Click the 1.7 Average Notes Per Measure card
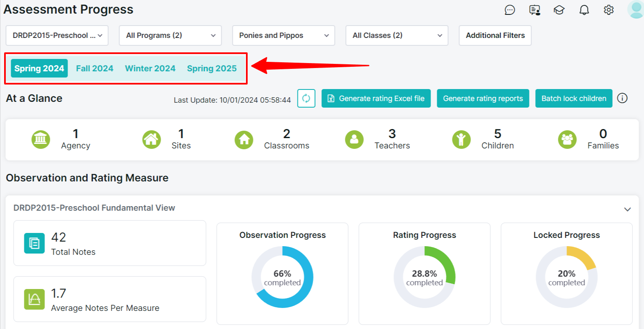Image resolution: width=644 pixels, height=329 pixels. click(x=110, y=299)
